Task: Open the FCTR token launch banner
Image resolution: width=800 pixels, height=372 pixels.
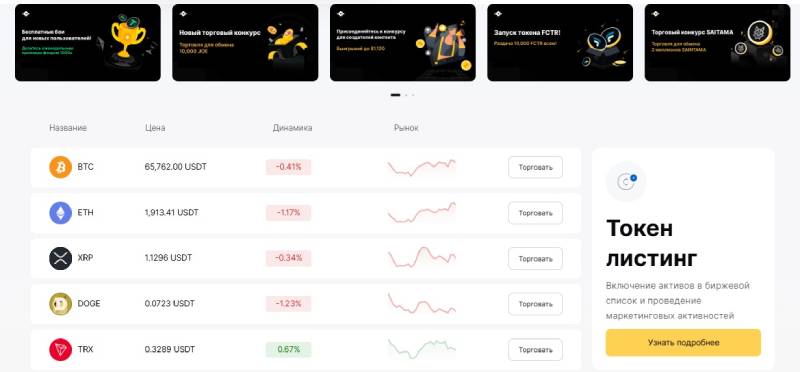Action: pos(560,42)
